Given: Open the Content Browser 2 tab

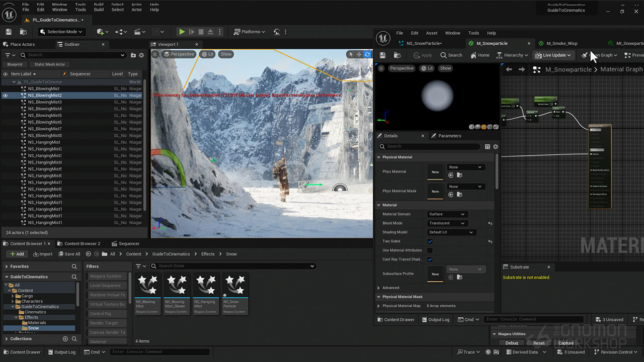Looking at the screenshot, I should point(82,244).
